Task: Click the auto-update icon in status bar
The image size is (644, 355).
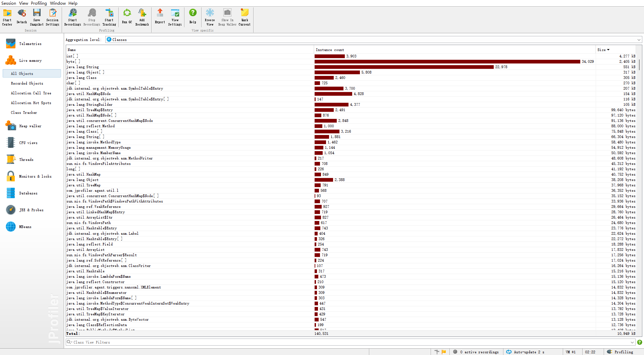Action: [509, 352]
